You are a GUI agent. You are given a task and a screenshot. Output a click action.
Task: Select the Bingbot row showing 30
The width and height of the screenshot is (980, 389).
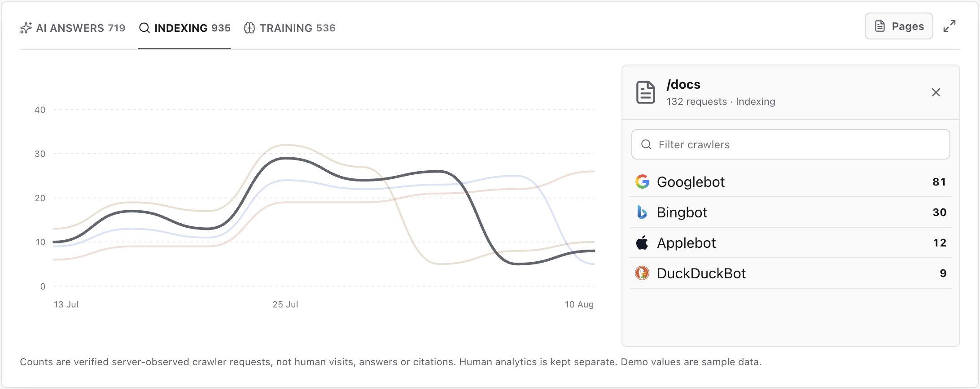point(791,212)
